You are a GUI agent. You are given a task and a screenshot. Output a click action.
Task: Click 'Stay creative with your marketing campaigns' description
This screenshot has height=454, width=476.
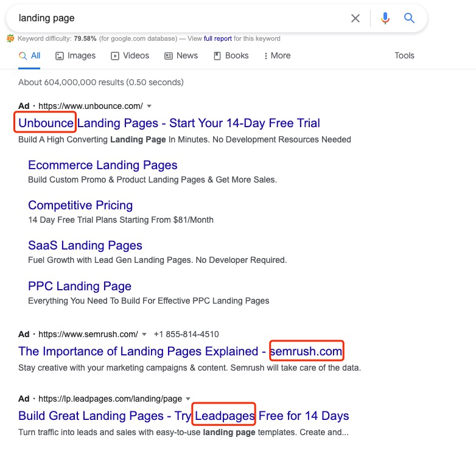point(189,368)
